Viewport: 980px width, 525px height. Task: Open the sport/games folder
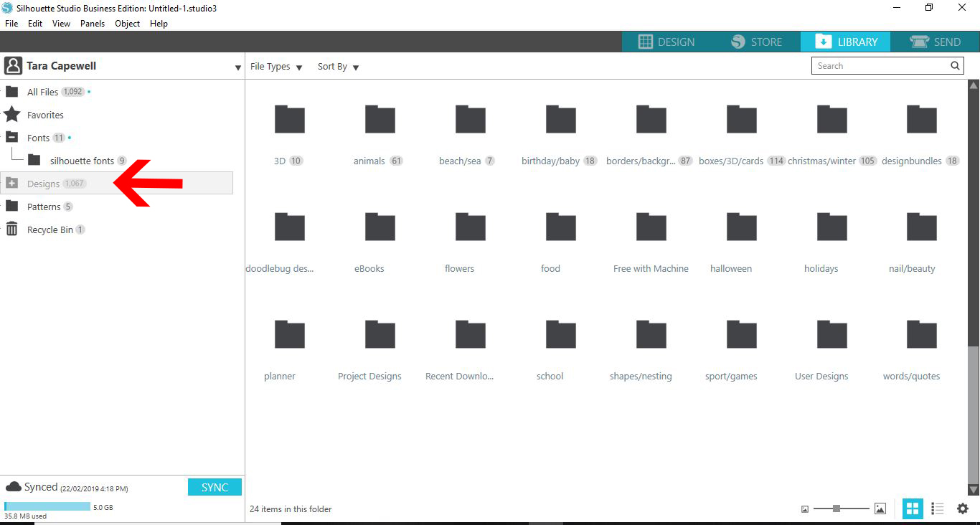tap(742, 334)
